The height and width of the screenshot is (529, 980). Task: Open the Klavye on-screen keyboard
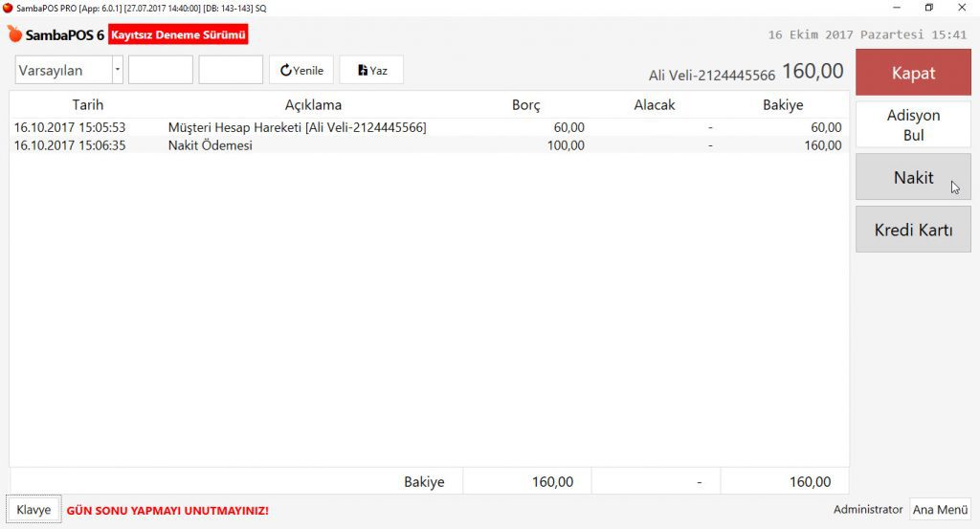pos(33,510)
